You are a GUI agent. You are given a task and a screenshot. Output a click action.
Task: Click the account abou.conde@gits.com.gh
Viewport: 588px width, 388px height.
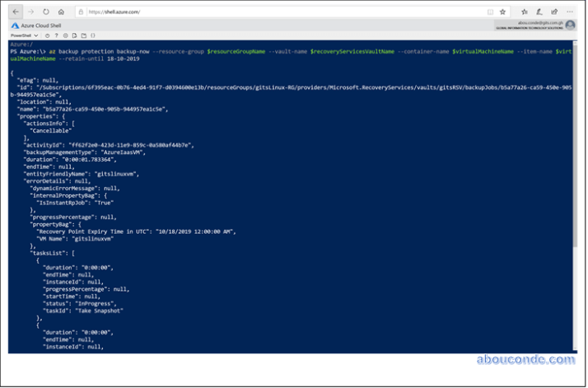click(x=539, y=24)
